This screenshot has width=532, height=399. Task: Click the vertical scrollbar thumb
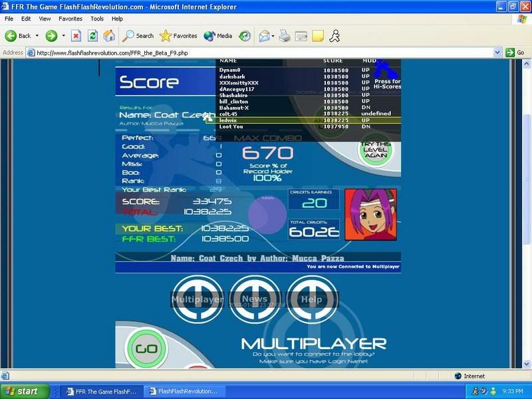click(x=527, y=179)
